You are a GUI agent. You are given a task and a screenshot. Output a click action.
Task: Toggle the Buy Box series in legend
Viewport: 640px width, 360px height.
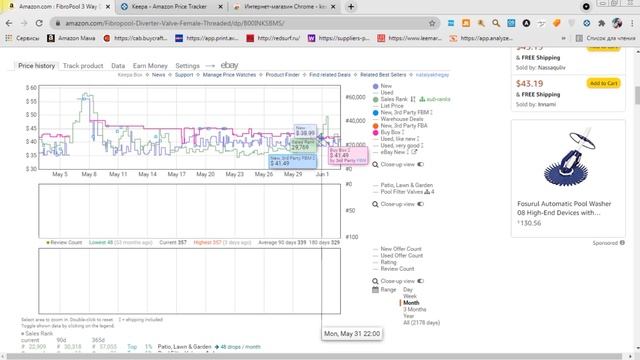point(388,132)
